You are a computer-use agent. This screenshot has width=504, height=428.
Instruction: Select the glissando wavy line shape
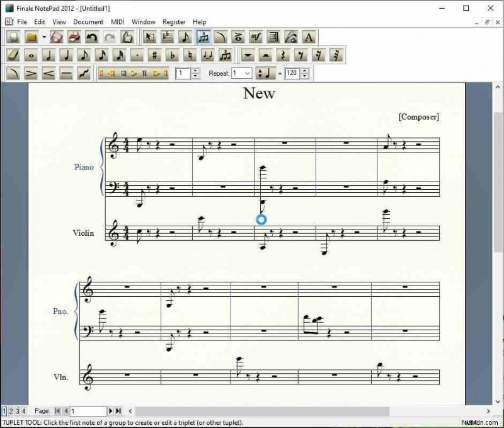tap(84, 73)
